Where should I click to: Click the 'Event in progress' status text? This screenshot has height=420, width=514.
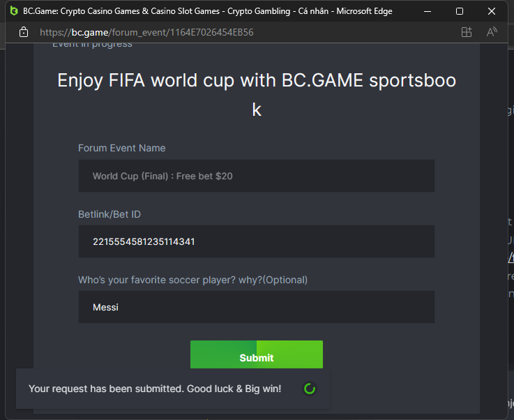coord(92,45)
